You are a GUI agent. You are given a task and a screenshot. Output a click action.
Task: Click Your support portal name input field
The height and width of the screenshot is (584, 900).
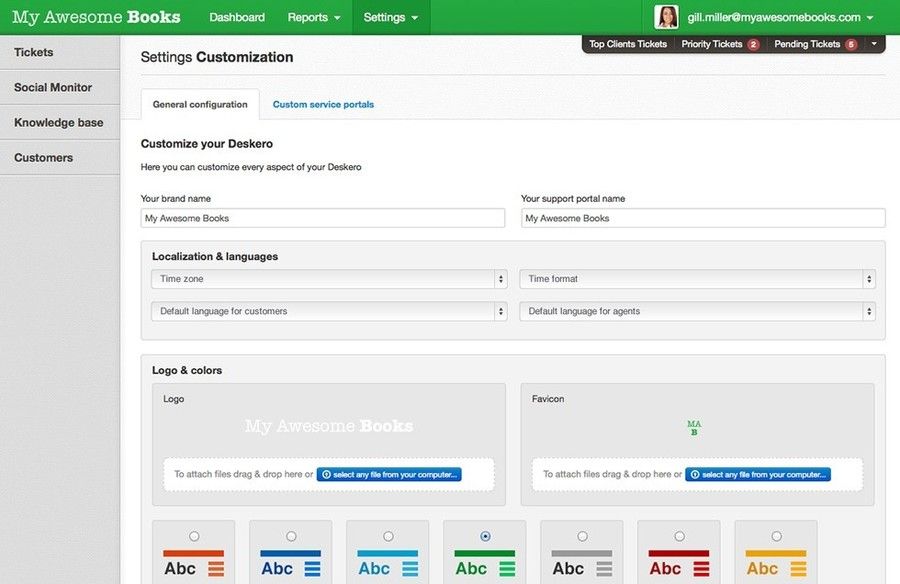coord(703,218)
